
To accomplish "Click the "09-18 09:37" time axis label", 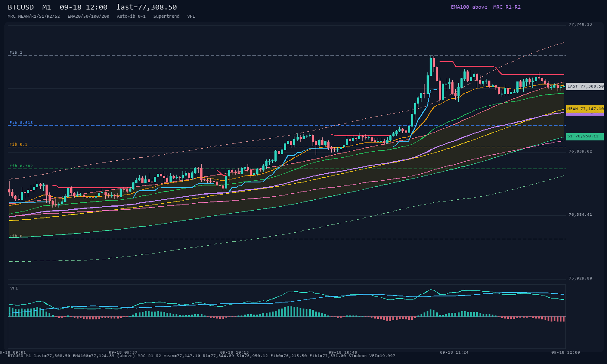I will [123, 352].
